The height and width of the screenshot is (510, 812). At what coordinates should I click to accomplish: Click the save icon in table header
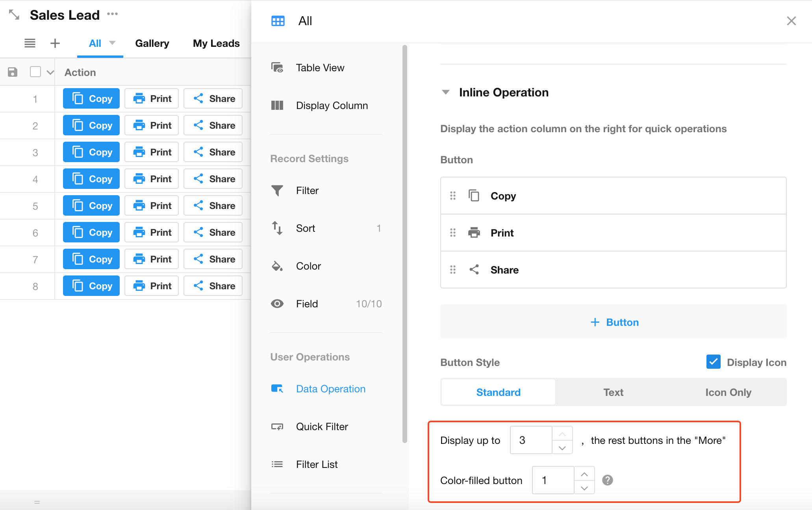click(13, 72)
